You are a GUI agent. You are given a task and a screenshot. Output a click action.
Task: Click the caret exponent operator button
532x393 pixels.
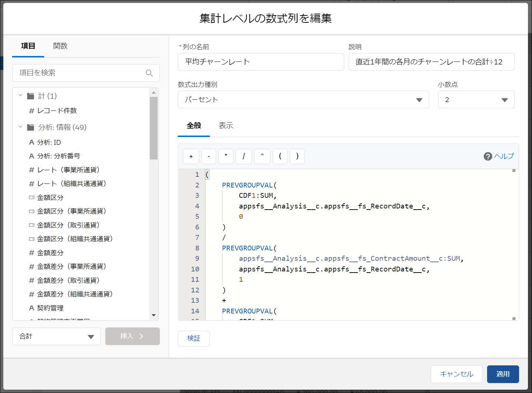pyautogui.click(x=262, y=157)
